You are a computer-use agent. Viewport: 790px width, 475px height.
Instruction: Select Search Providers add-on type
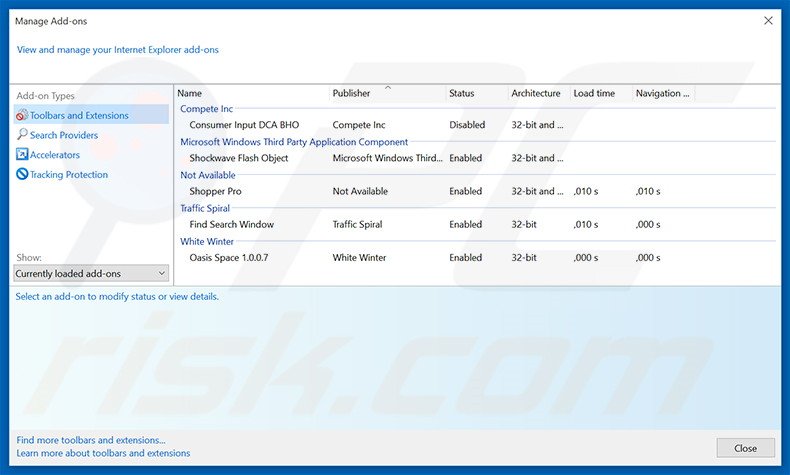click(x=63, y=135)
